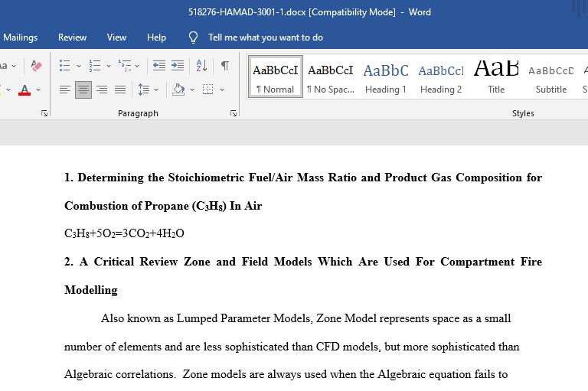Apply the No Spacing style

pyautogui.click(x=331, y=77)
